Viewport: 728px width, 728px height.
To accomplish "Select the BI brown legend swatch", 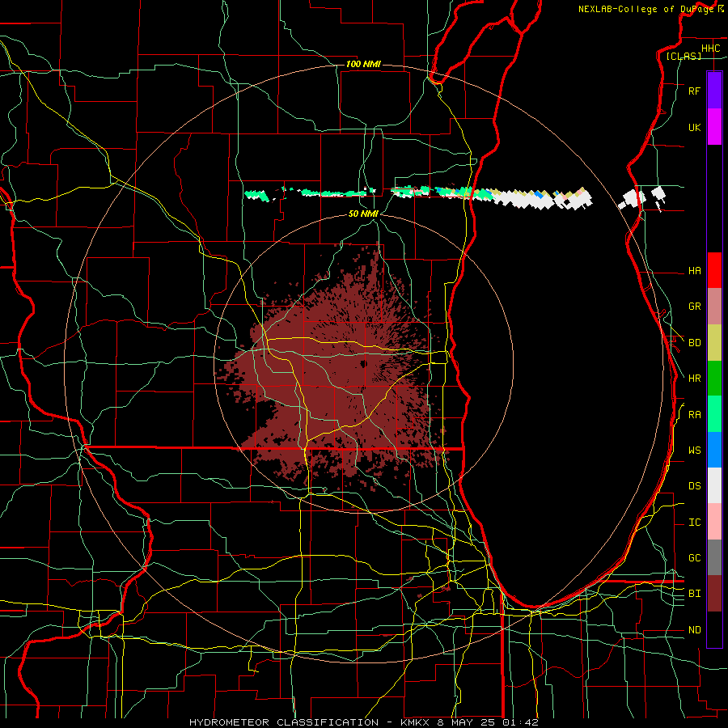I will point(714,594).
